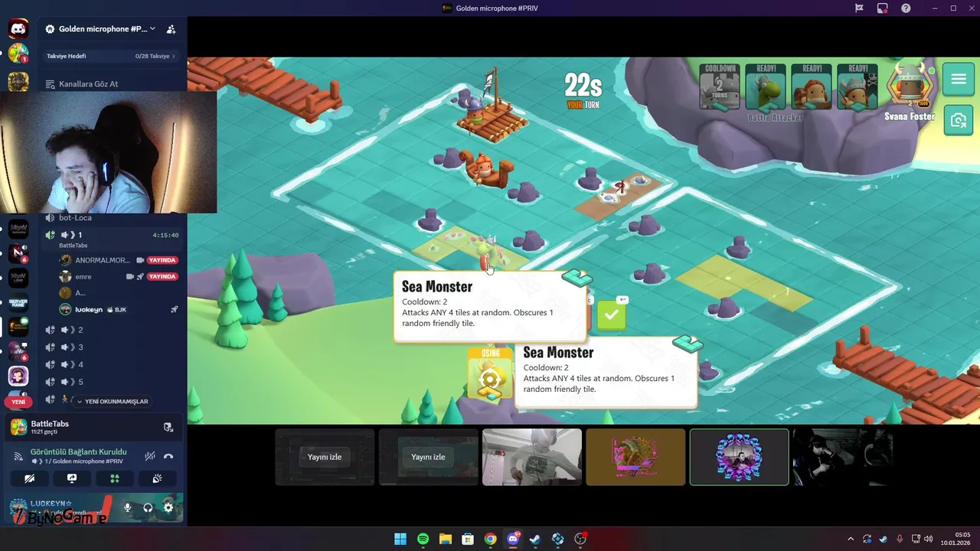Open Discord direct messages home icon

(18, 29)
